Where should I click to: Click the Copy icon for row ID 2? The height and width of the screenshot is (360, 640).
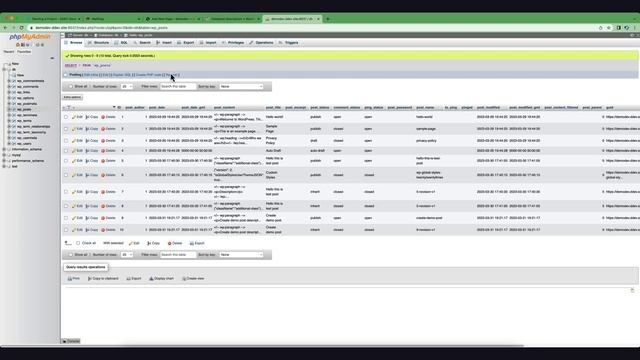click(88, 129)
